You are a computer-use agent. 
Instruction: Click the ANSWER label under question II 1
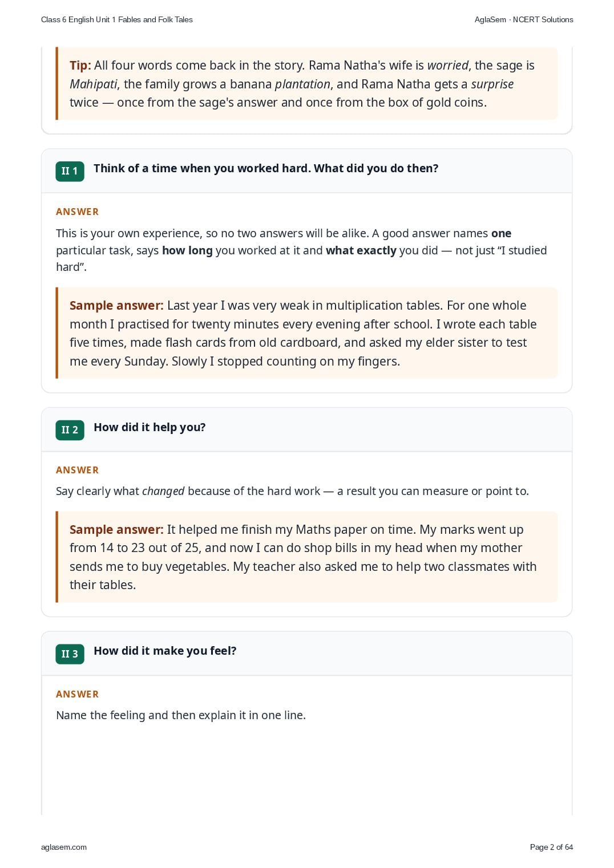tap(78, 212)
